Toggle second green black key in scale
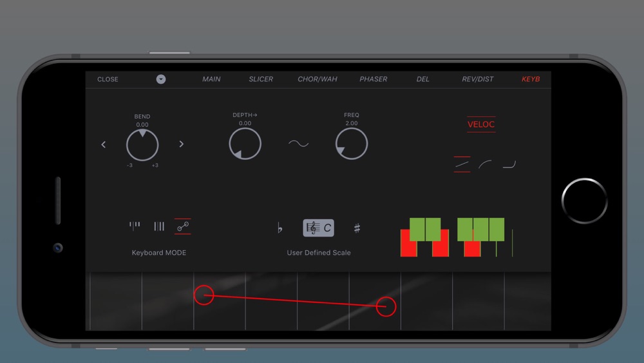Screen dimensions: 644x363 (x=433, y=230)
